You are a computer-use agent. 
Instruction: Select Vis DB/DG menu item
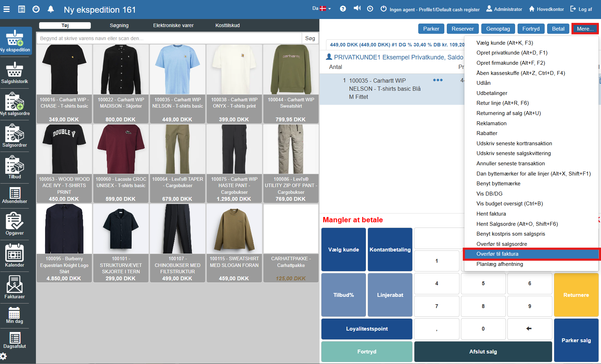tap(532, 194)
